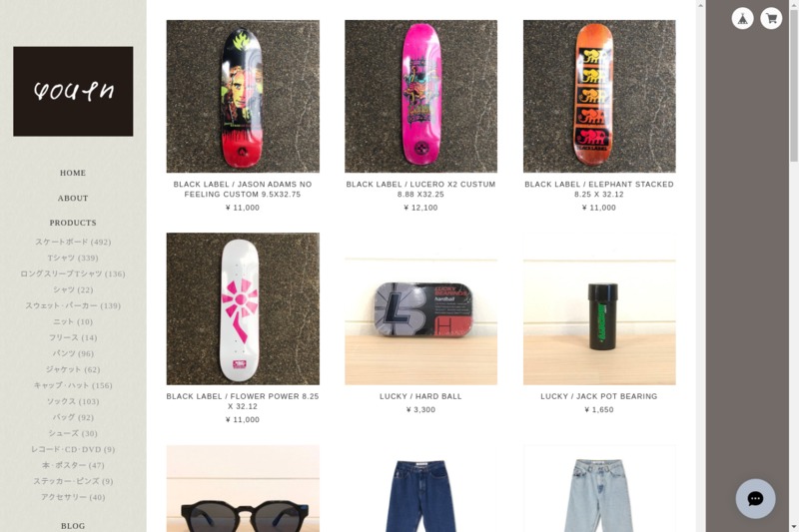799x532 pixels.
Task: Open the chat bubble widget
Action: coord(755,498)
